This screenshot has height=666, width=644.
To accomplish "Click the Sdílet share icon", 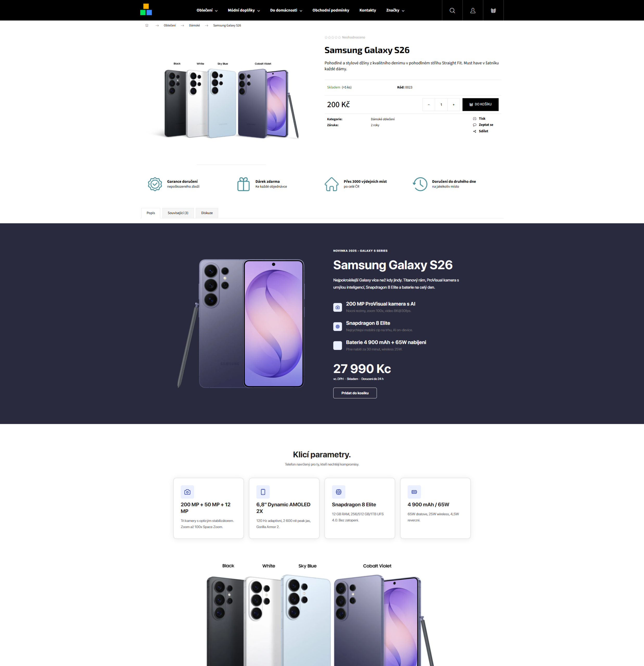I will click(x=474, y=131).
